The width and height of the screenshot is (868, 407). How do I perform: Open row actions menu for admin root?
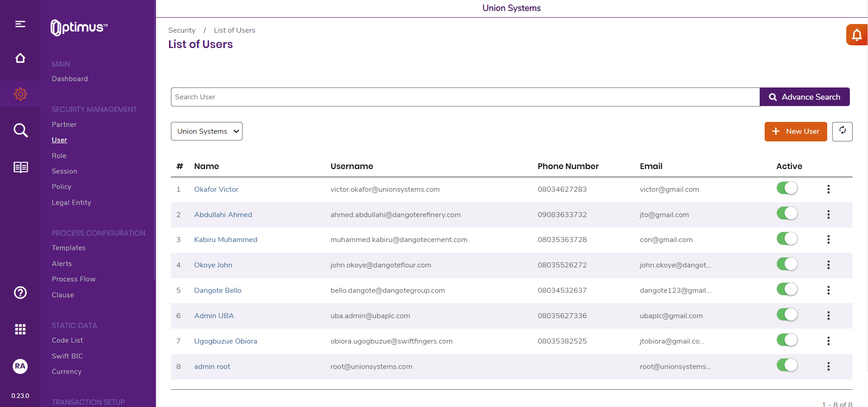tap(828, 367)
